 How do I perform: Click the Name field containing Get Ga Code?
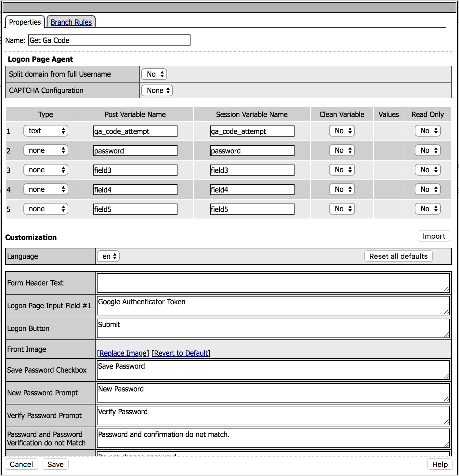click(x=109, y=40)
